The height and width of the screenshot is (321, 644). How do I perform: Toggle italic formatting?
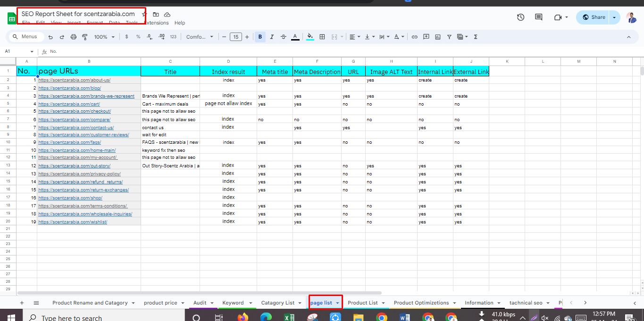tap(272, 37)
